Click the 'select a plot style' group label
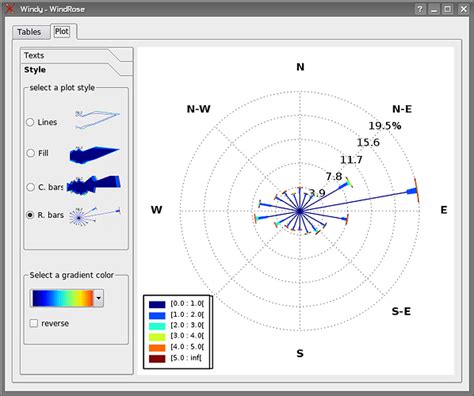 click(x=62, y=88)
